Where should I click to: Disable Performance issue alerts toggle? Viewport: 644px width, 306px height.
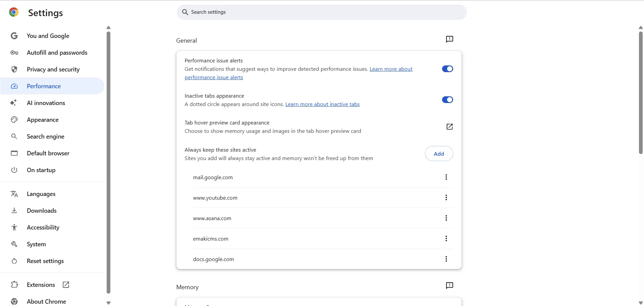coord(447,69)
